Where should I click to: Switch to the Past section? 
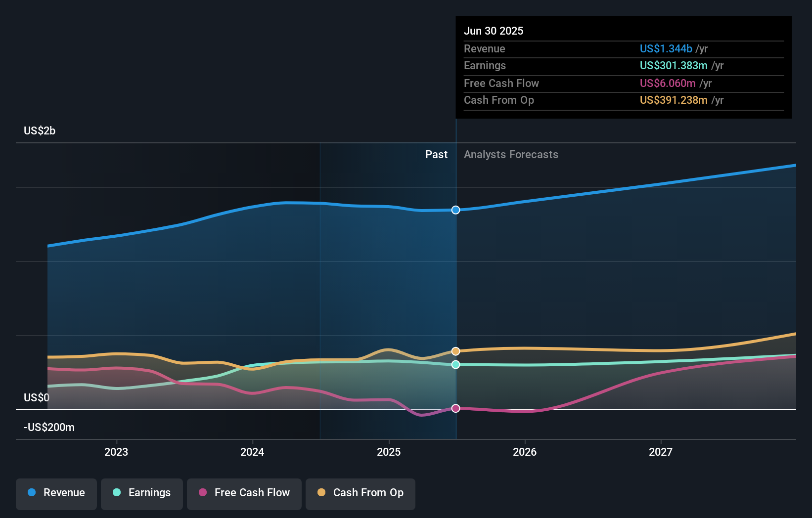436,155
